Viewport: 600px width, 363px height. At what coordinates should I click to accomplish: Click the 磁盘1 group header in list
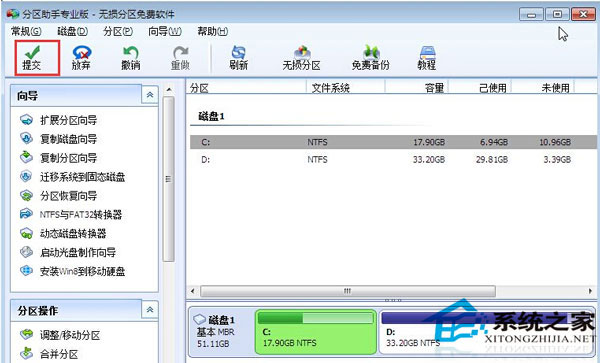pos(211,116)
